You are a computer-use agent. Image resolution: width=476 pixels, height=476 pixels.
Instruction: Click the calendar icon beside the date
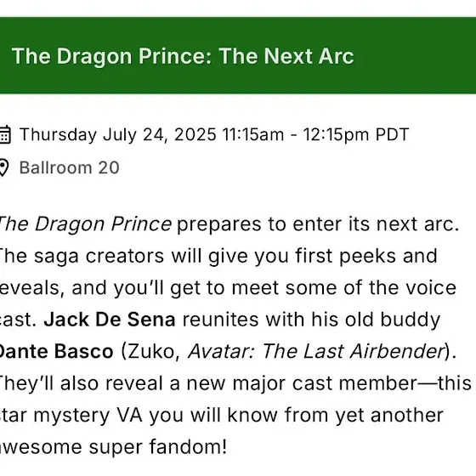coord(5,134)
